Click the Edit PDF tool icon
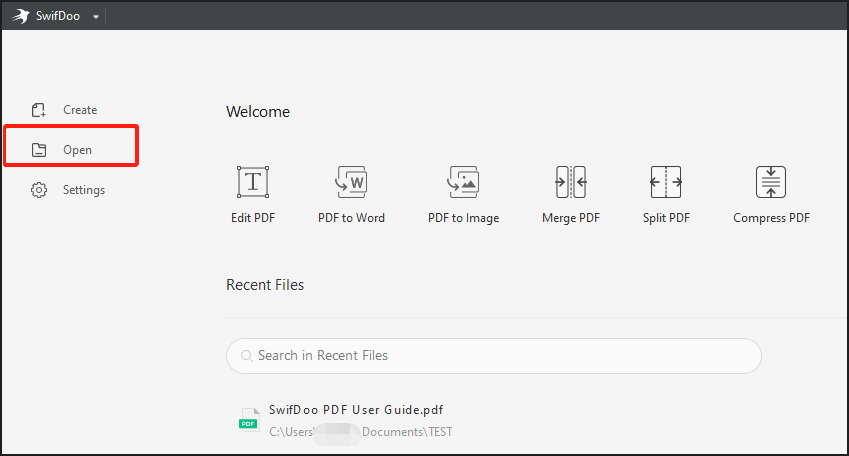The image size is (849, 456). click(253, 182)
